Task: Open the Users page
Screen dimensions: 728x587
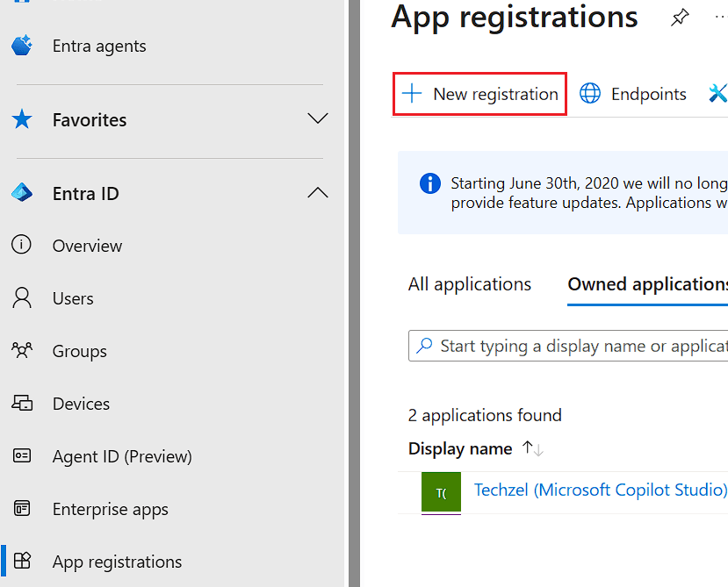Action: click(73, 298)
